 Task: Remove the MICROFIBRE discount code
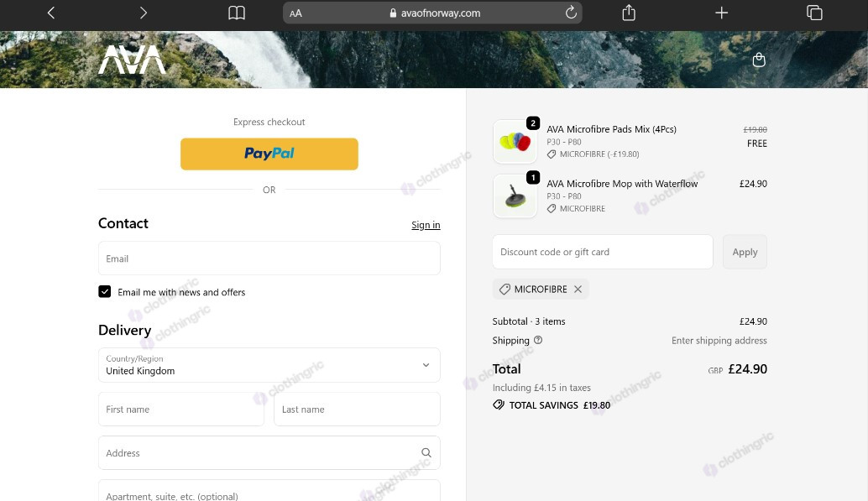(578, 289)
